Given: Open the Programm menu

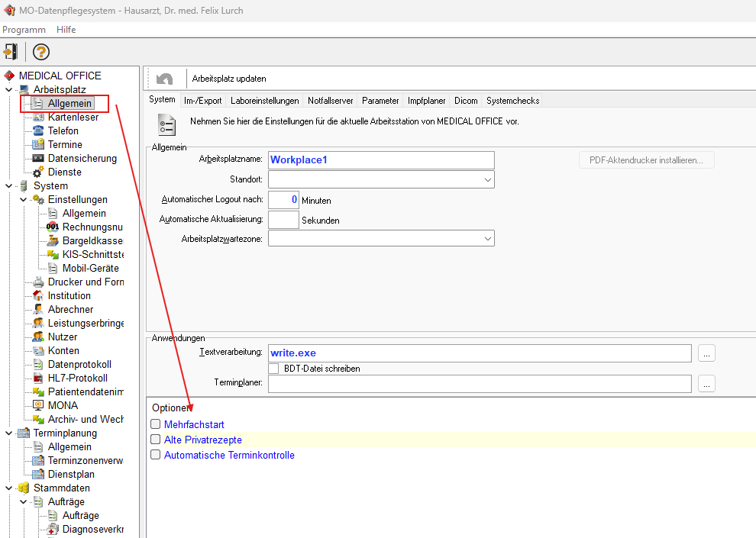Looking at the screenshot, I should pyautogui.click(x=24, y=29).
